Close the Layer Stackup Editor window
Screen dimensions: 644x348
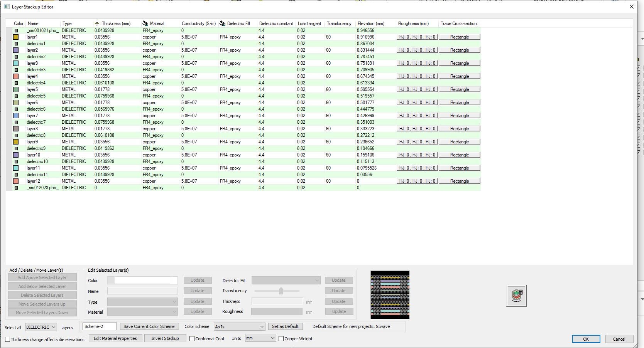[632, 7]
